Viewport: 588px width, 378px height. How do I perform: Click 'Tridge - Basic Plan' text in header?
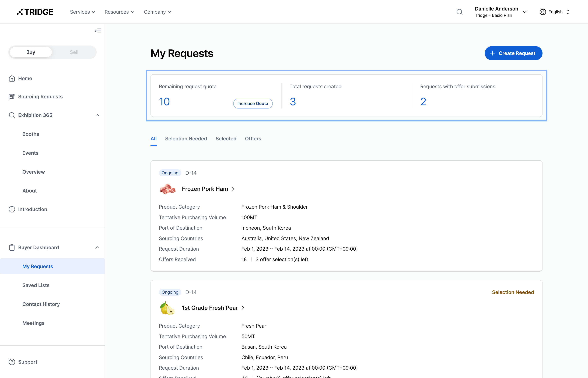click(493, 15)
